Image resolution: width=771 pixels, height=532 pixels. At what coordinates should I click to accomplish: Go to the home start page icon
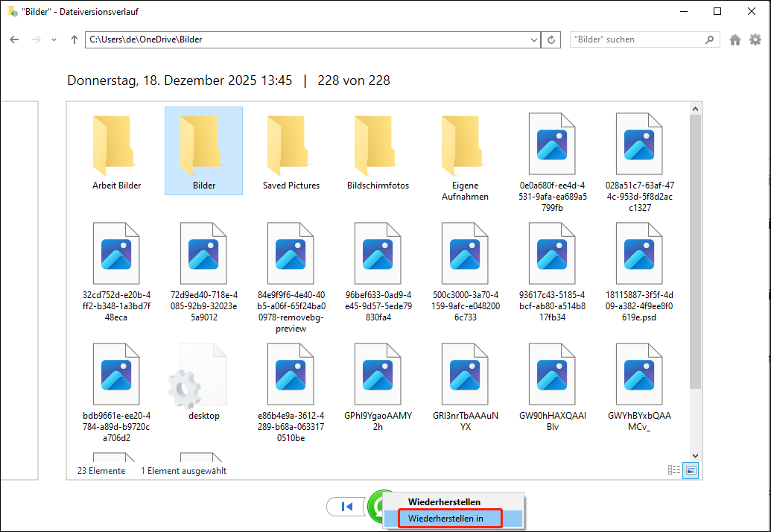pos(735,39)
